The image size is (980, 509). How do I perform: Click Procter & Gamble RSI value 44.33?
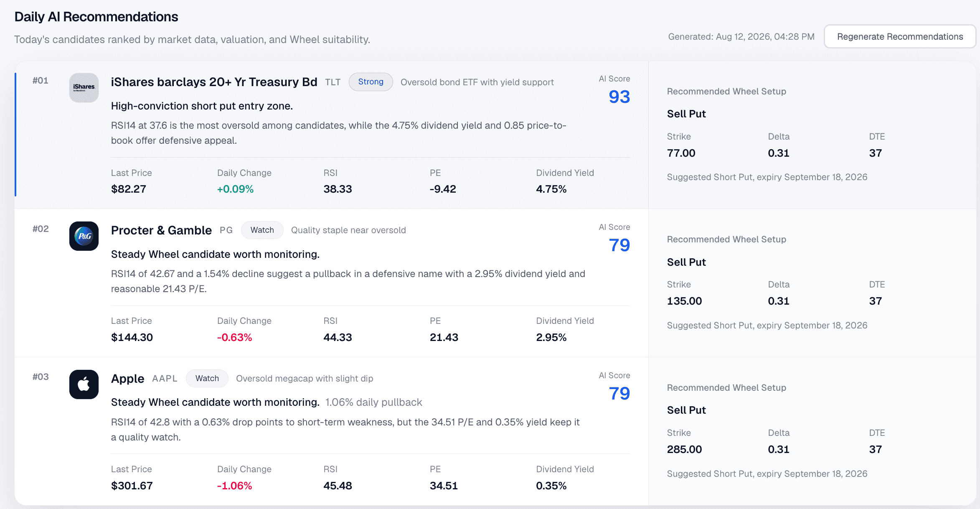coord(338,338)
